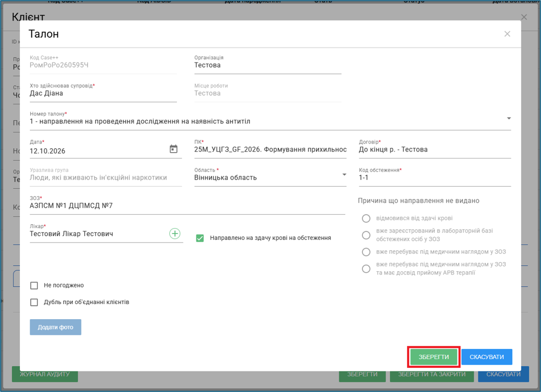The image size is (541, 392).
Task: Enable 'Дубль при об'єднанні клієнтів' checkbox
Action: (x=34, y=302)
